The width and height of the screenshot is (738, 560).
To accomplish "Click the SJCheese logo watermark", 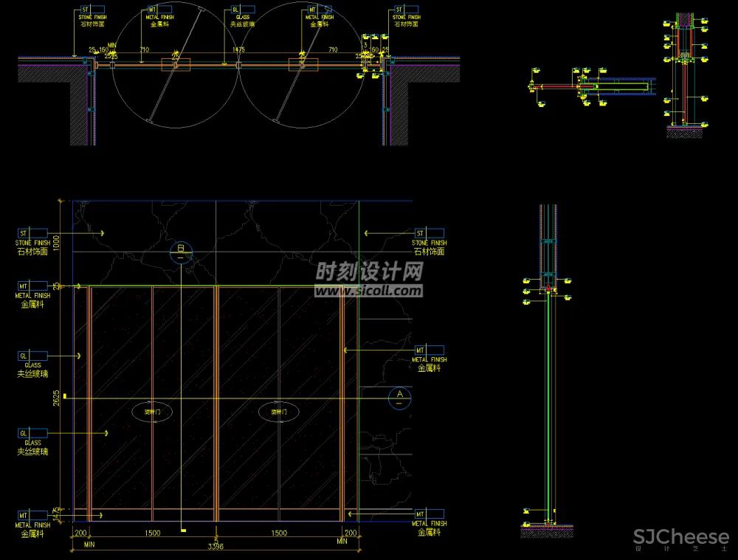I will point(680,537).
